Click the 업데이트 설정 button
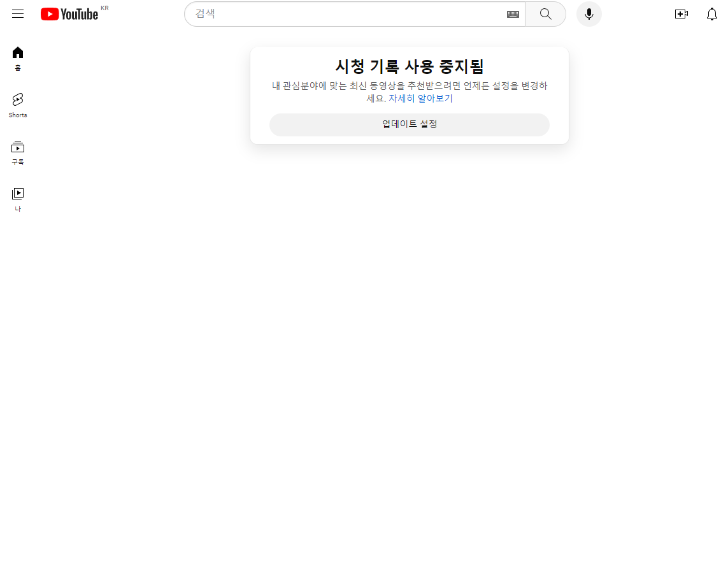 410,124
